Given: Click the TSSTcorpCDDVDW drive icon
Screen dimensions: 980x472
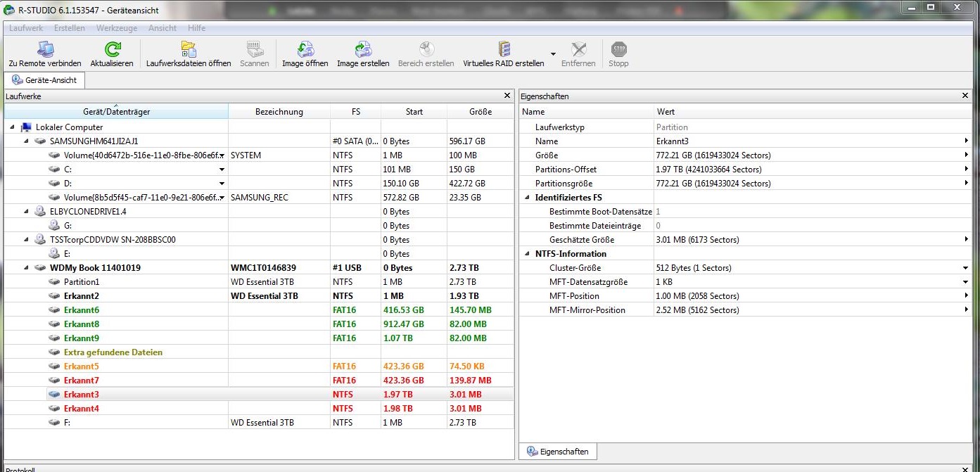Looking at the screenshot, I should (x=40, y=240).
